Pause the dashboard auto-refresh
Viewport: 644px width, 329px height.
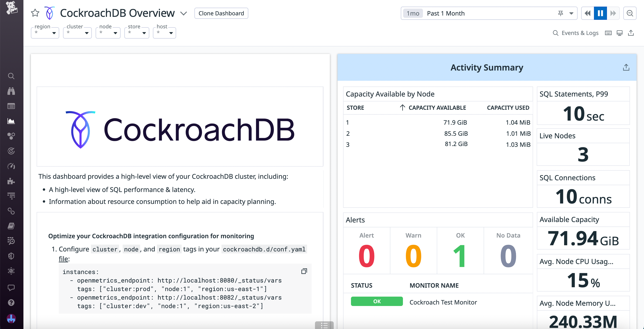pos(600,13)
